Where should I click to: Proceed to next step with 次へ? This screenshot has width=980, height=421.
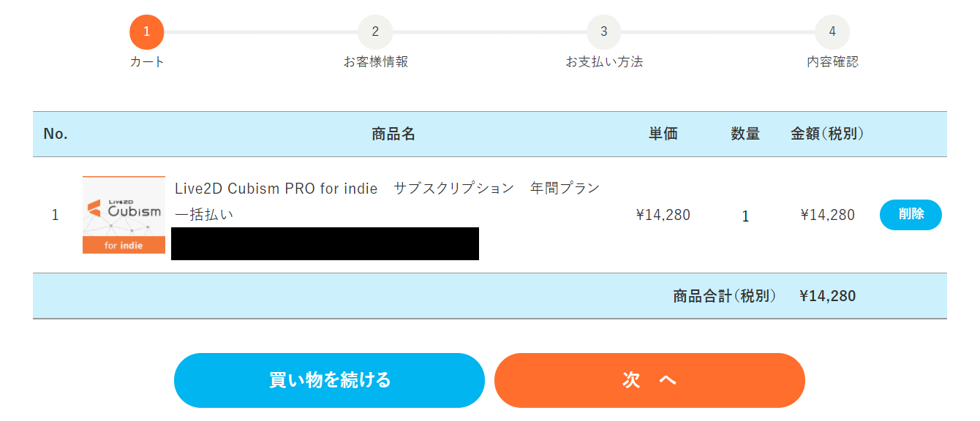click(x=649, y=380)
